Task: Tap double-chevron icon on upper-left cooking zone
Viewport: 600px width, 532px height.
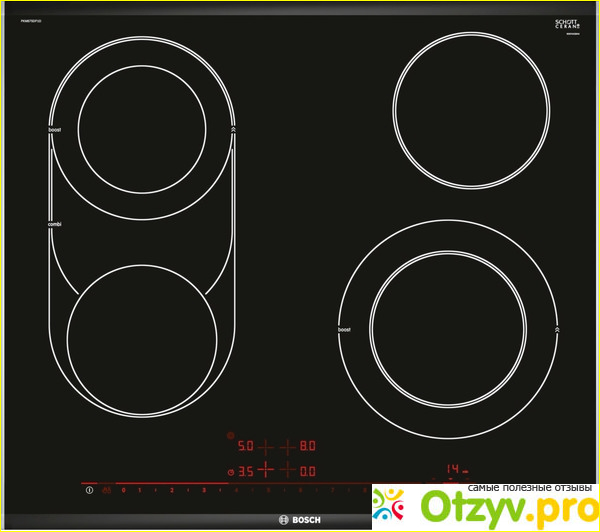Action: point(234,130)
